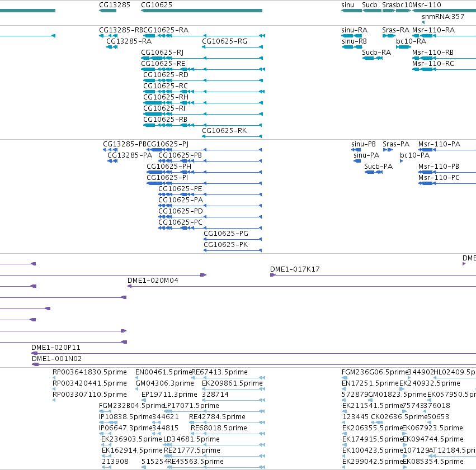Select EST EP19711.3prime

click(x=169, y=395)
